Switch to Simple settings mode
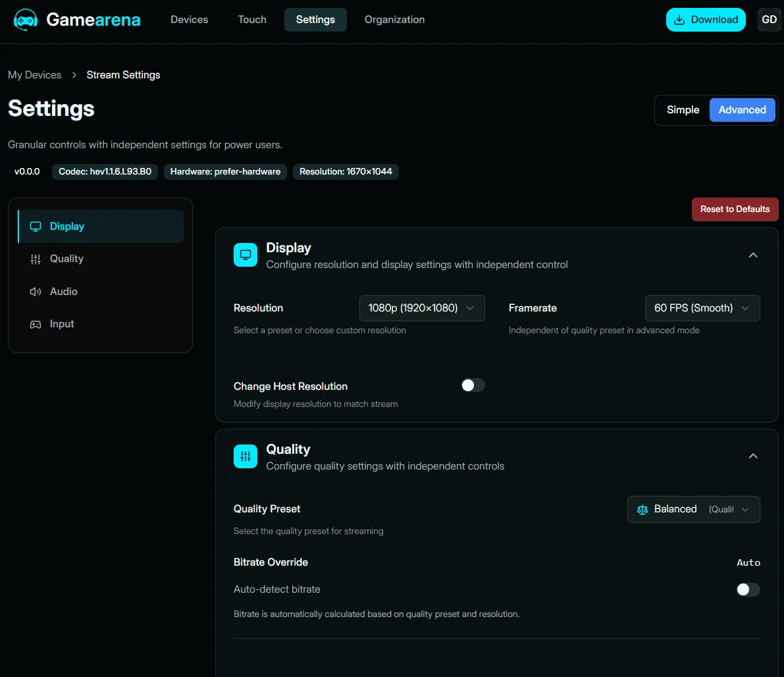Screen dimensions: 784x677 pyautogui.click(x=683, y=110)
